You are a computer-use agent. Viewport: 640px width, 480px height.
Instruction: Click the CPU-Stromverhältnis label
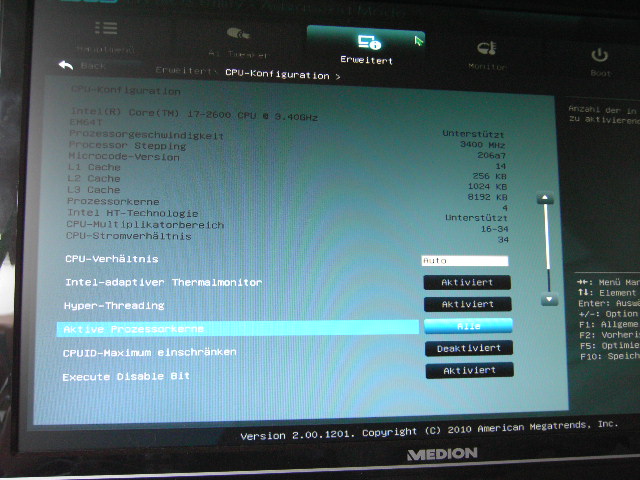point(129,236)
